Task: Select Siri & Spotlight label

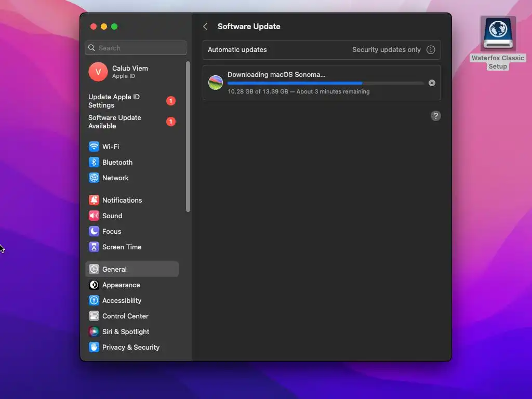Action: 126,332
